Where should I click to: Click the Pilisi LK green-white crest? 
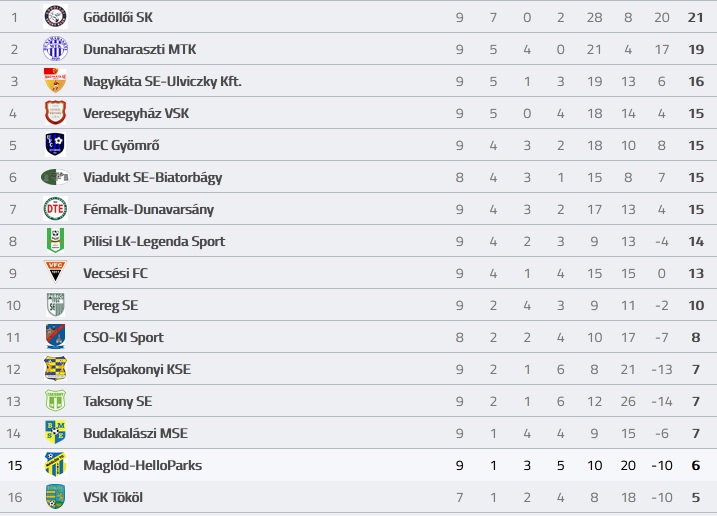pos(55,241)
